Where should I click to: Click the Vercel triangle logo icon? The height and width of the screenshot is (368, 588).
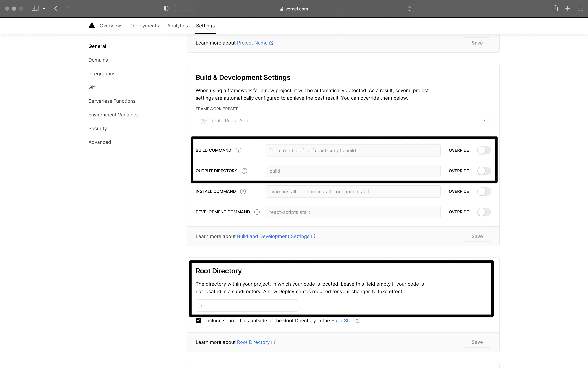pyautogui.click(x=91, y=26)
